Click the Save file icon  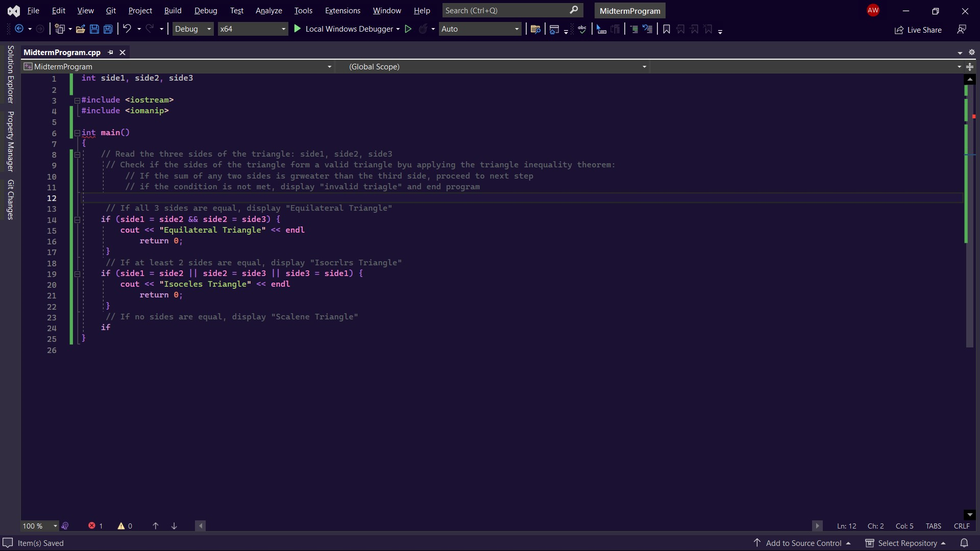[x=94, y=29]
